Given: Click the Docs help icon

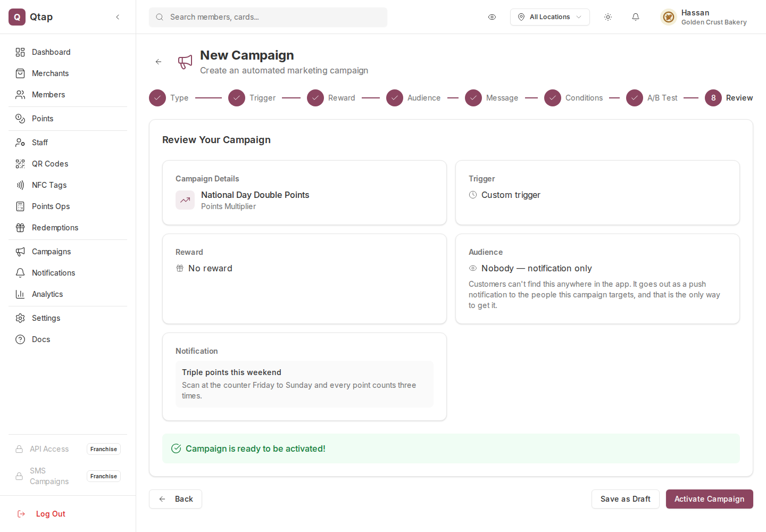Looking at the screenshot, I should pyautogui.click(x=20, y=339).
